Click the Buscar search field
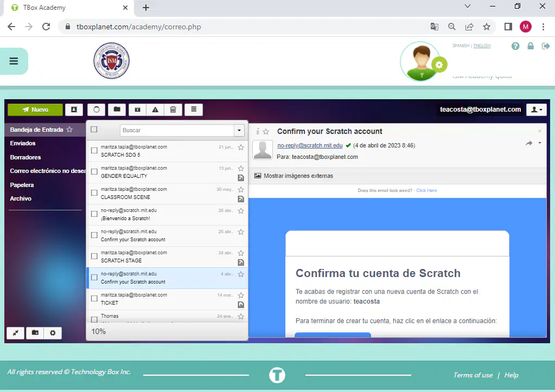This screenshot has width=555, height=392. point(177,130)
